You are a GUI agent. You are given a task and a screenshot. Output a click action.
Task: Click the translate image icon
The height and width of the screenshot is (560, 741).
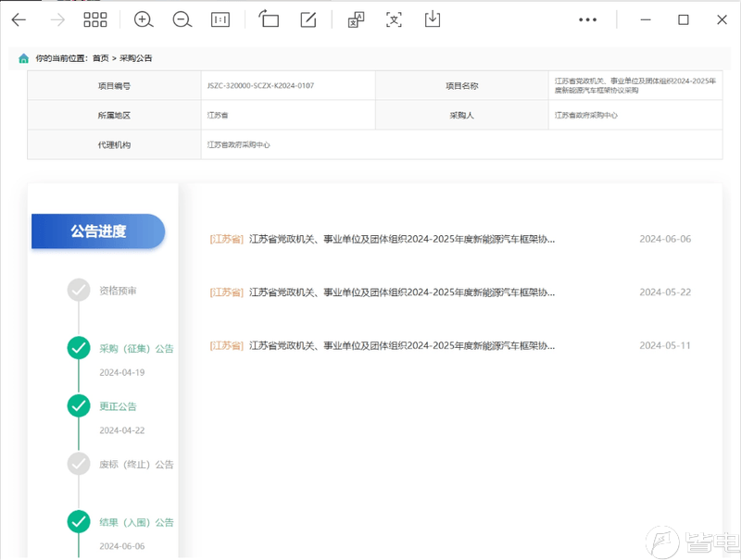[356, 19]
